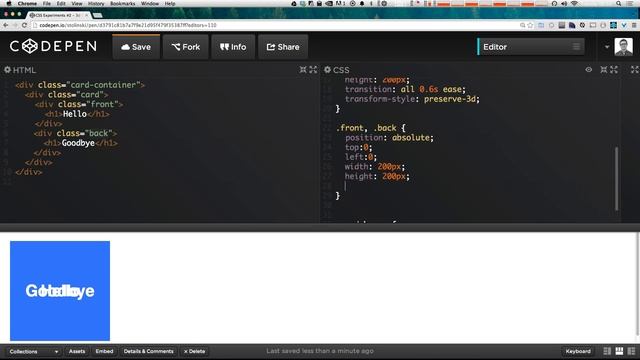Open Details & Comments
The height and width of the screenshot is (360, 640).
149,351
